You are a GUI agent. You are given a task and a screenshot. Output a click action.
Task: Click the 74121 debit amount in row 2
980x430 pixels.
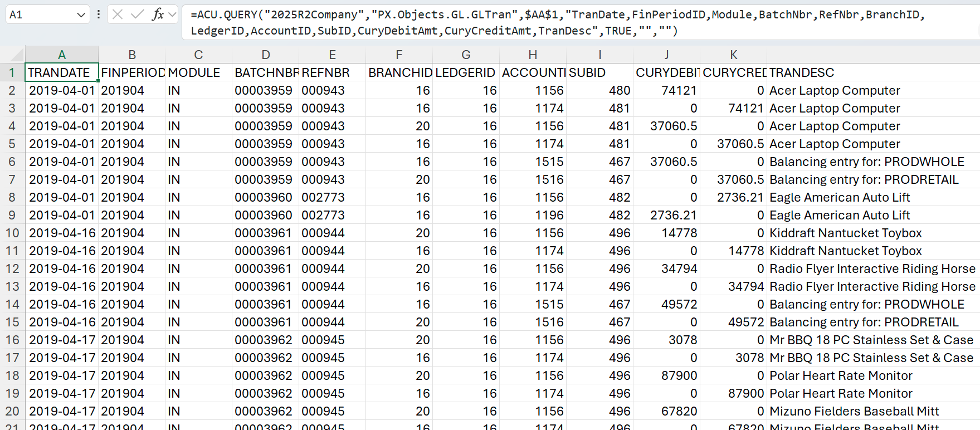[678, 91]
